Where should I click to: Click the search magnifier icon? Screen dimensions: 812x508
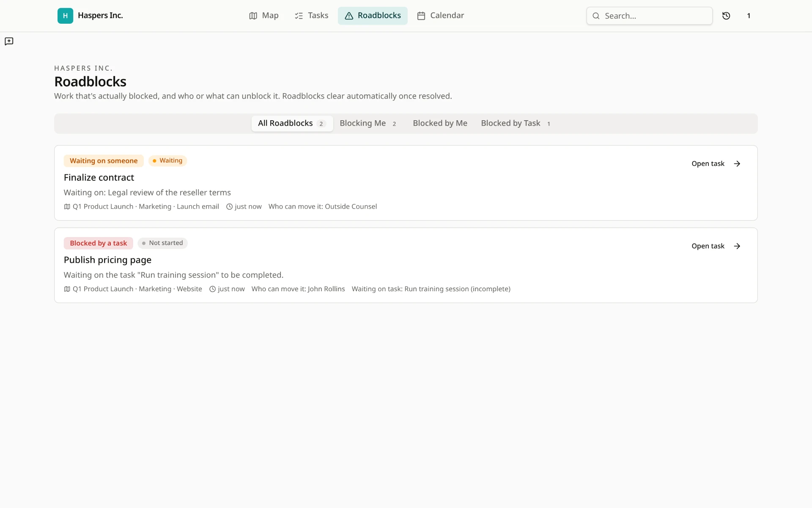point(596,16)
